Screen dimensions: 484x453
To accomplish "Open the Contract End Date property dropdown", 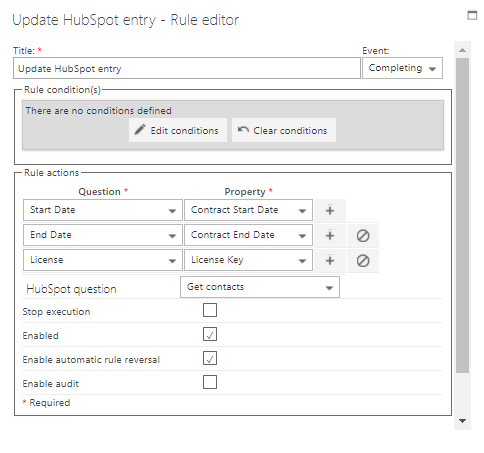I will pyautogui.click(x=248, y=235).
